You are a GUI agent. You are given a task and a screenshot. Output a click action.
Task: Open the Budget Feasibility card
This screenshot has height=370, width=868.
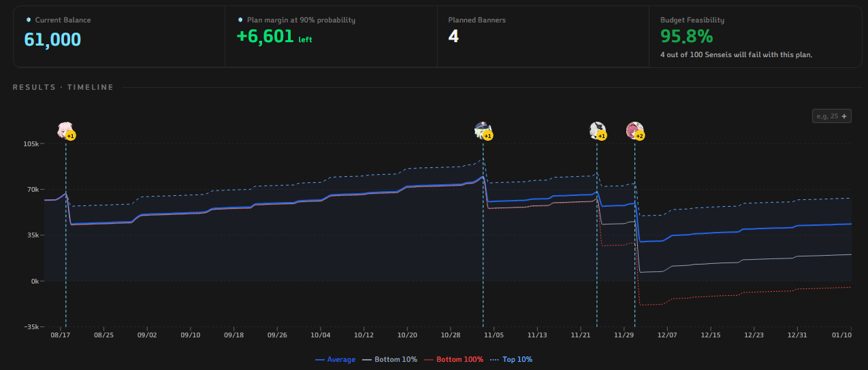pos(755,37)
